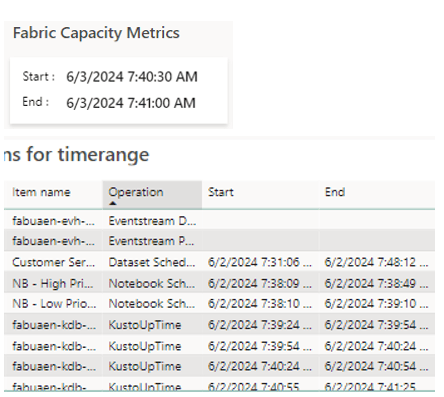The image size is (444, 397).
Task: Click KustoUpTime row starting at 7:39:24
Action: coord(219,325)
